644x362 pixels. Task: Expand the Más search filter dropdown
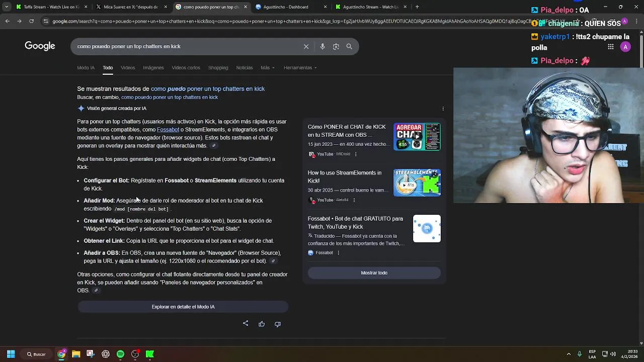click(x=268, y=67)
